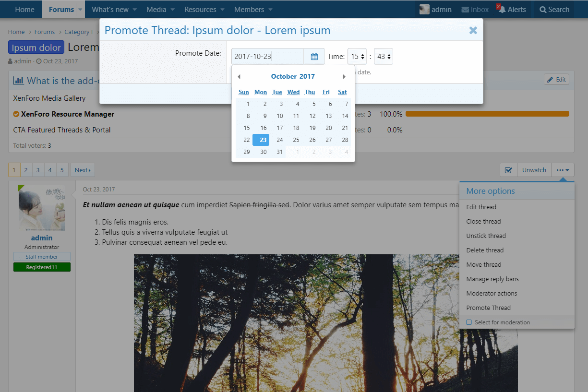Close the Promote Thread dialog
Viewport: 588px width, 392px height.
pos(473,31)
